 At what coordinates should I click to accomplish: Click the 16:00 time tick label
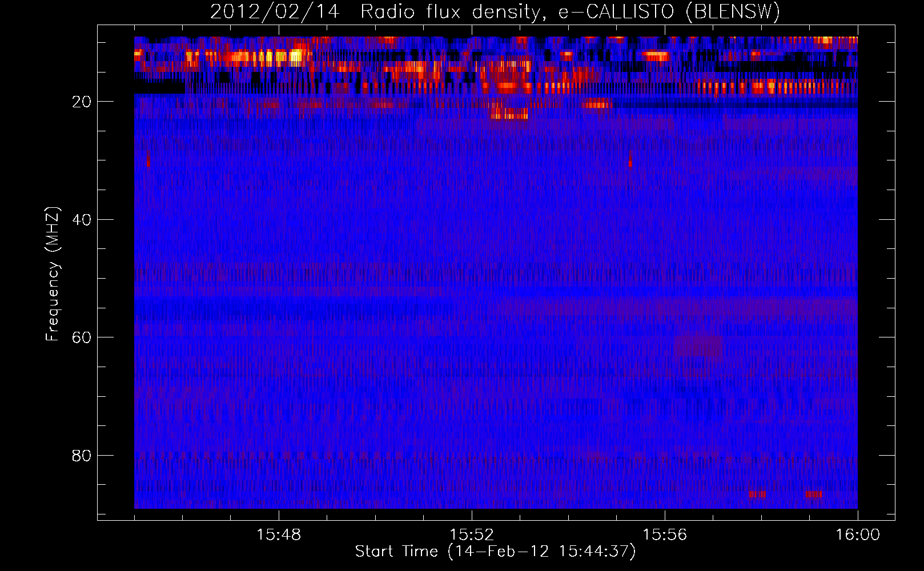858,535
